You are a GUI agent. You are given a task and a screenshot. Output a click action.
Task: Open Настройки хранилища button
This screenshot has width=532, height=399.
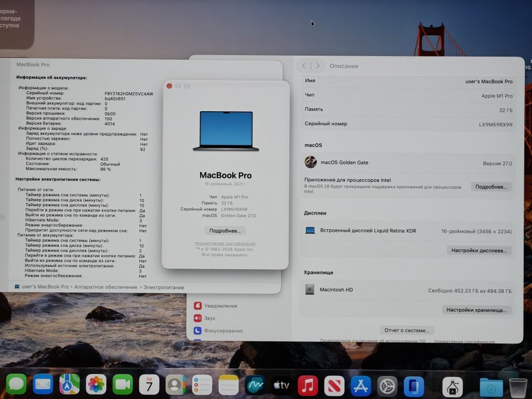476,310
